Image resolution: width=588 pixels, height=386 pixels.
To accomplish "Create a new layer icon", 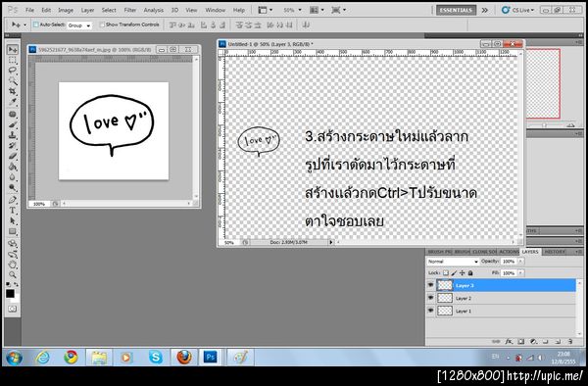I will pyautogui.click(x=558, y=341).
